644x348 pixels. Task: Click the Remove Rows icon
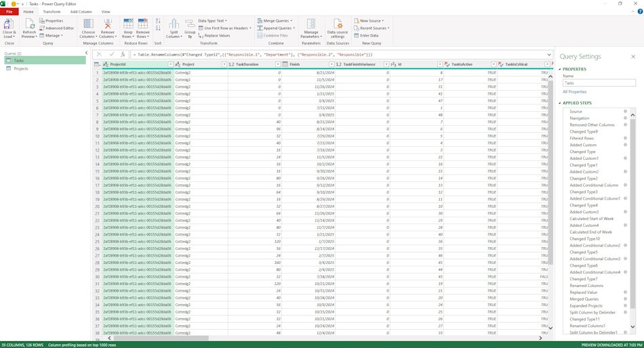click(x=142, y=24)
